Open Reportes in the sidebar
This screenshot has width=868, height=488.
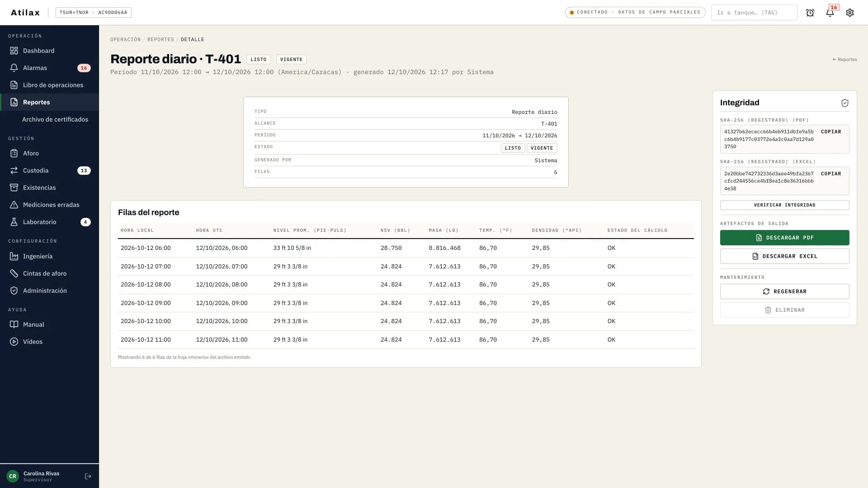pyautogui.click(x=50, y=102)
